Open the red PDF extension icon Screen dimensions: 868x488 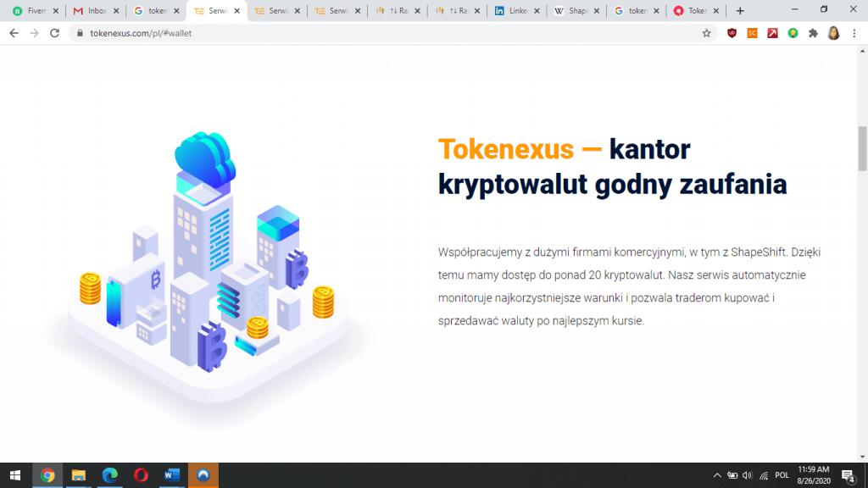coord(772,33)
